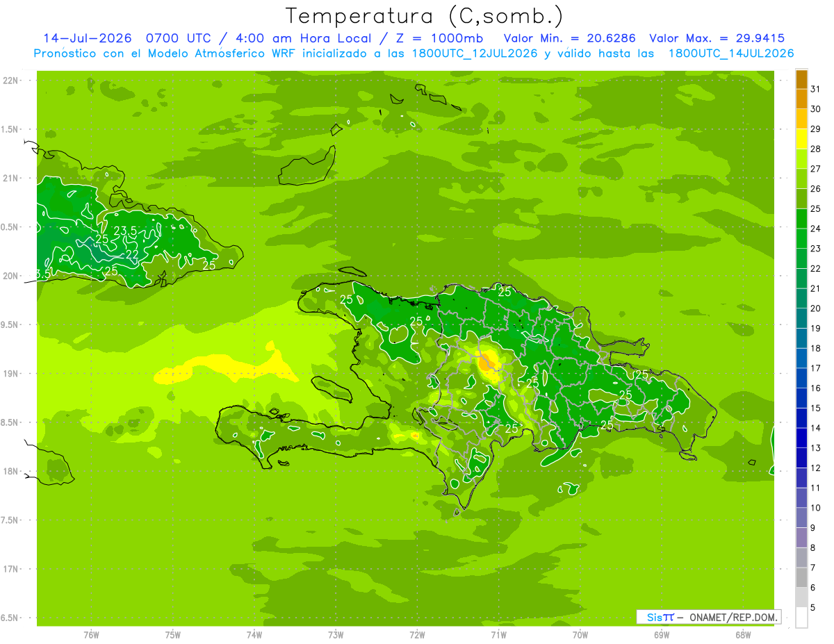Viewport: 834px width, 644px height.
Task: Click the legend value '28'
Action: click(x=815, y=149)
